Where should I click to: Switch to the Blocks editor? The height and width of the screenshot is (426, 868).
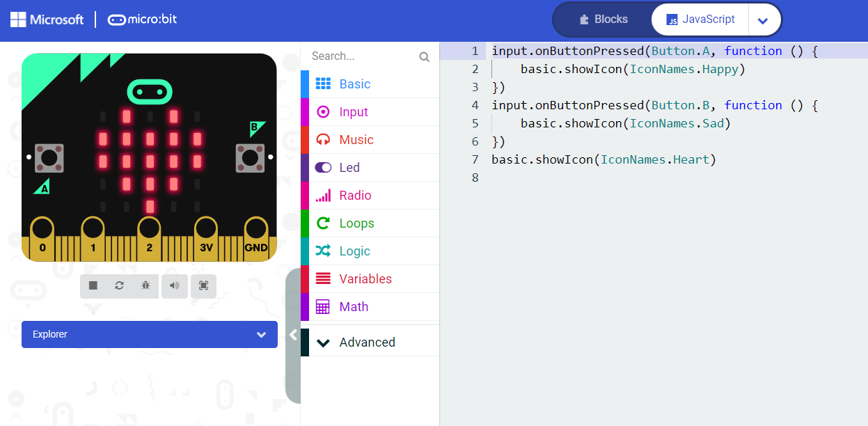click(x=603, y=19)
